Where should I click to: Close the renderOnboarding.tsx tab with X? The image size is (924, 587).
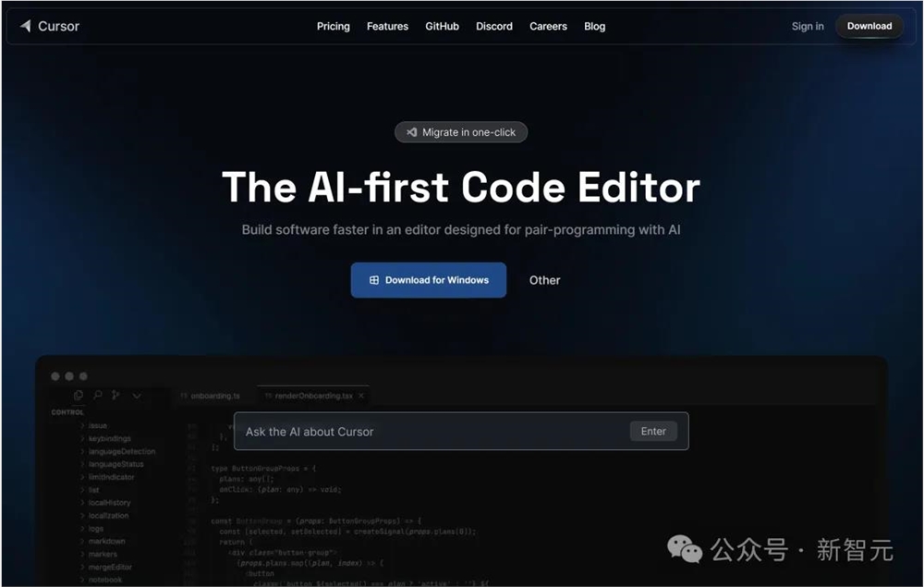pos(361,396)
